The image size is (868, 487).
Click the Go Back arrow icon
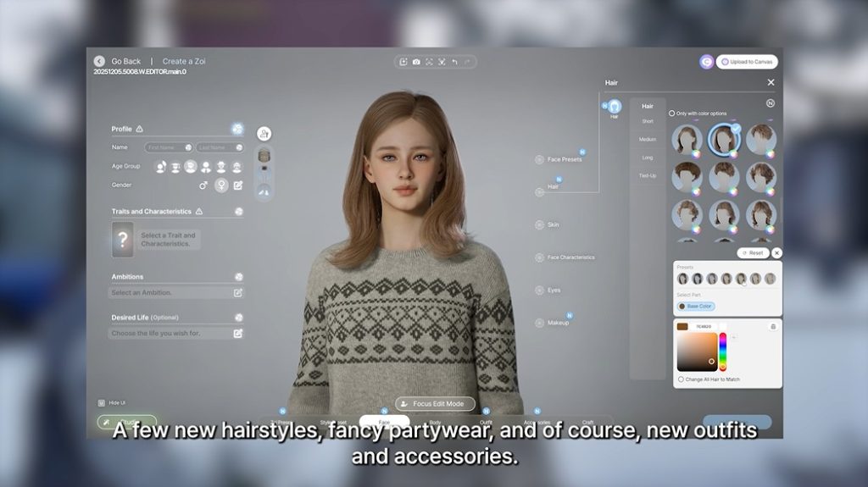(x=99, y=61)
